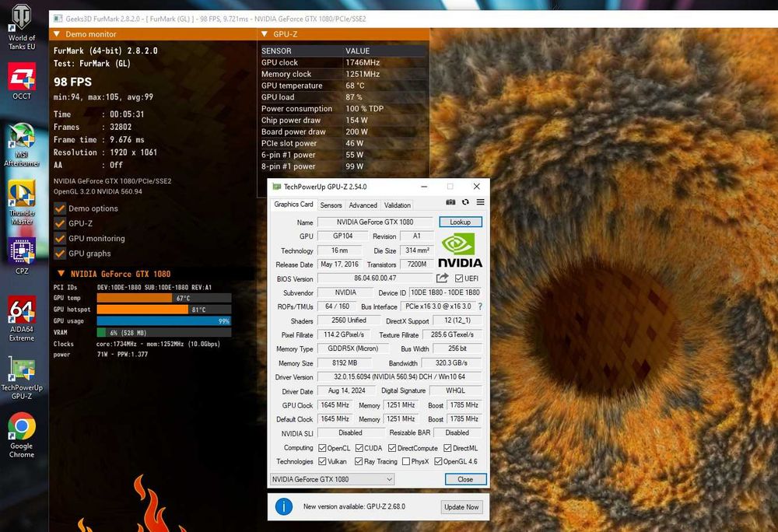The height and width of the screenshot is (532, 778).
Task: Click the GPU-Z refresh icon
Action: 465,202
